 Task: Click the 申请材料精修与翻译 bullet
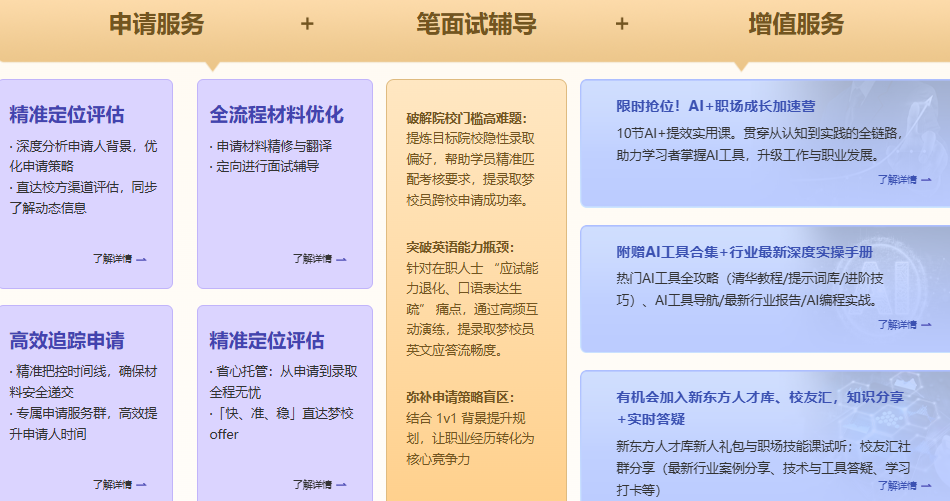coord(271,146)
